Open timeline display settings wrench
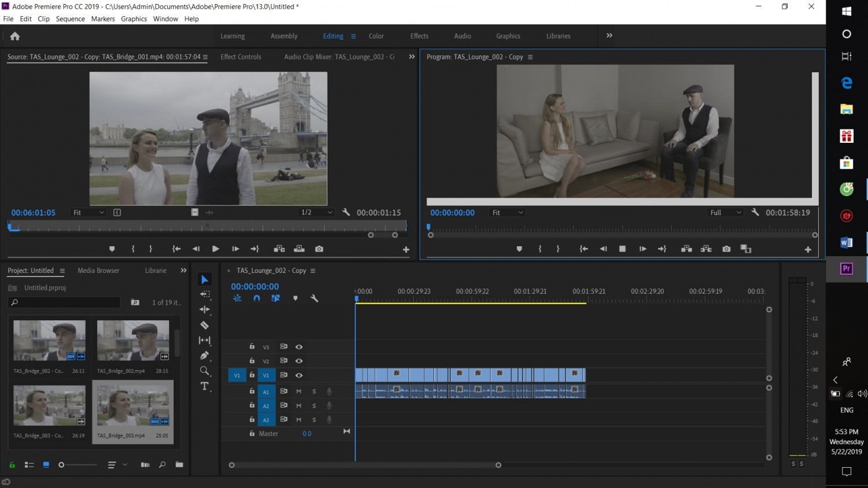This screenshot has height=488, width=868. [314, 298]
